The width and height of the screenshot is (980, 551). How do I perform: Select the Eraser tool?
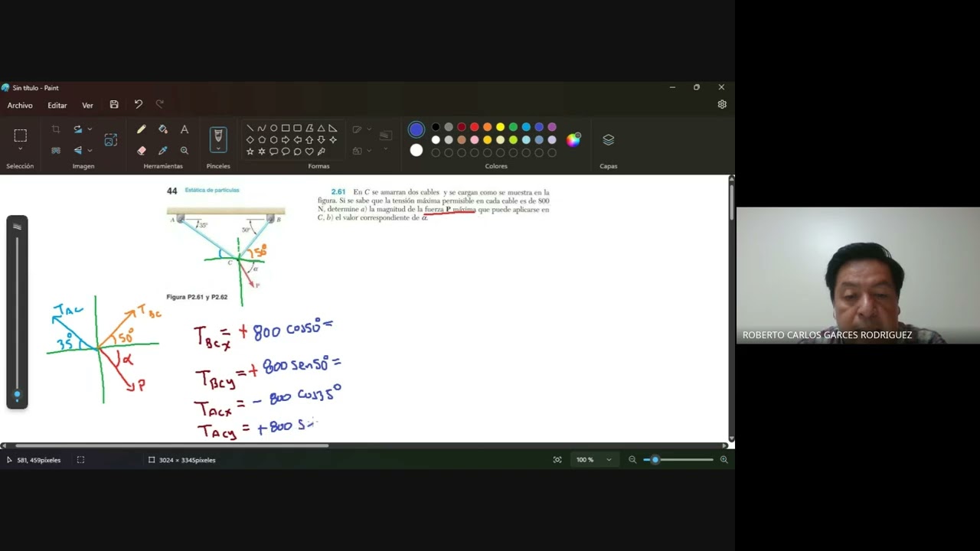(x=142, y=151)
